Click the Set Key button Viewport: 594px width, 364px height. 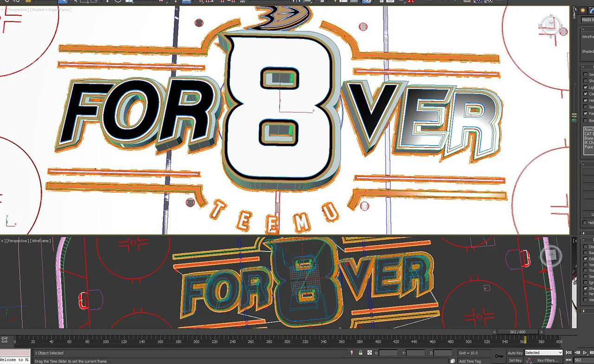(x=515, y=360)
